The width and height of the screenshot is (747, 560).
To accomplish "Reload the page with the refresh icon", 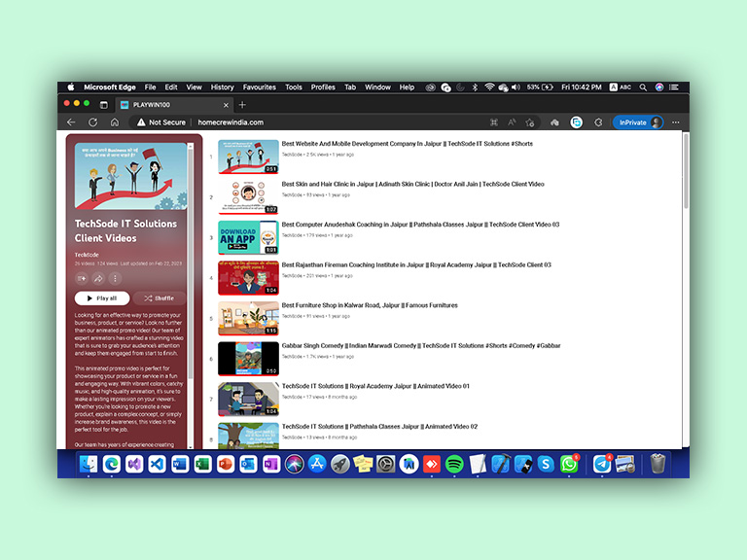I will point(93,122).
